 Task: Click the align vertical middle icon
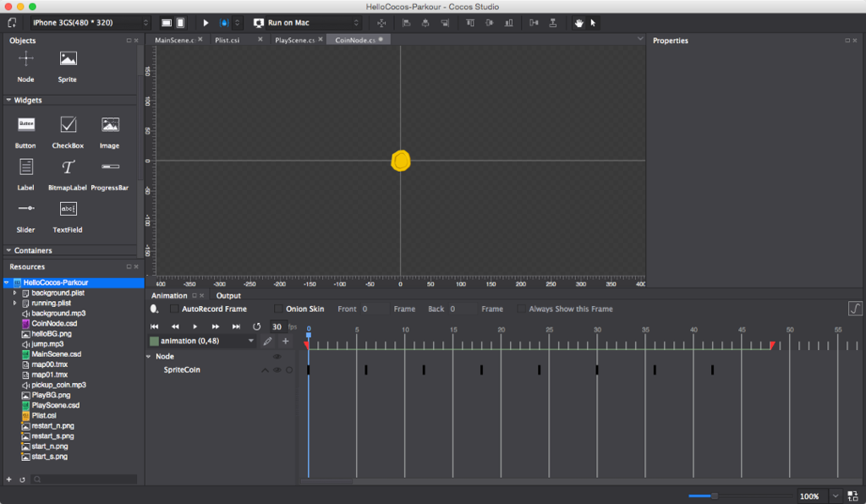point(490,23)
